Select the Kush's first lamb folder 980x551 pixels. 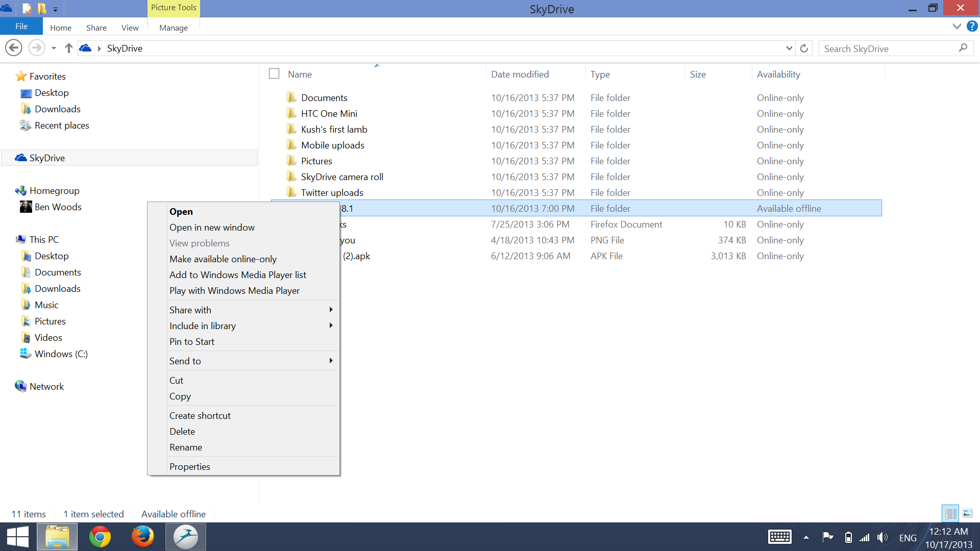pyautogui.click(x=334, y=129)
